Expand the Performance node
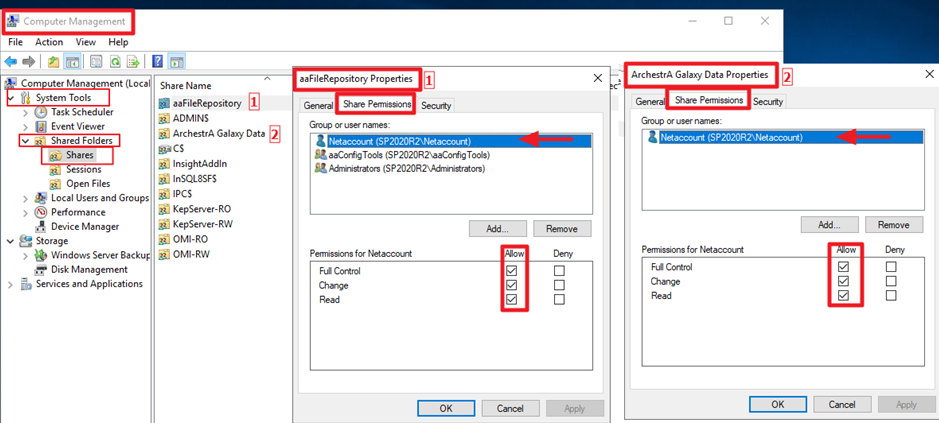The width and height of the screenshot is (939, 423). (25, 212)
